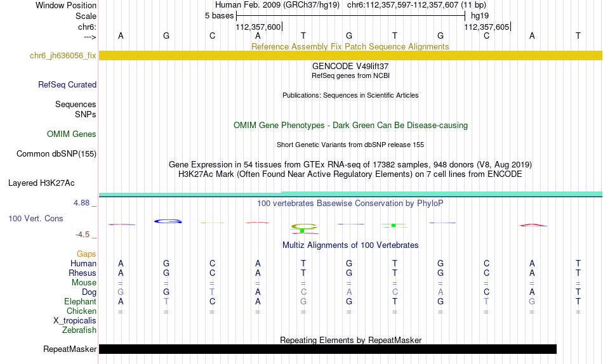The image size is (603, 364).
Task: Click the SNPs track label
Action: pos(86,115)
